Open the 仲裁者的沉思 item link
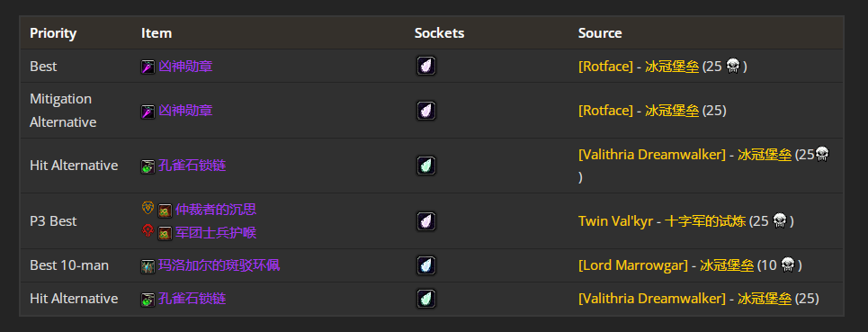Image resolution: width=868 pixels, height=332 pixels. (216, 210)
